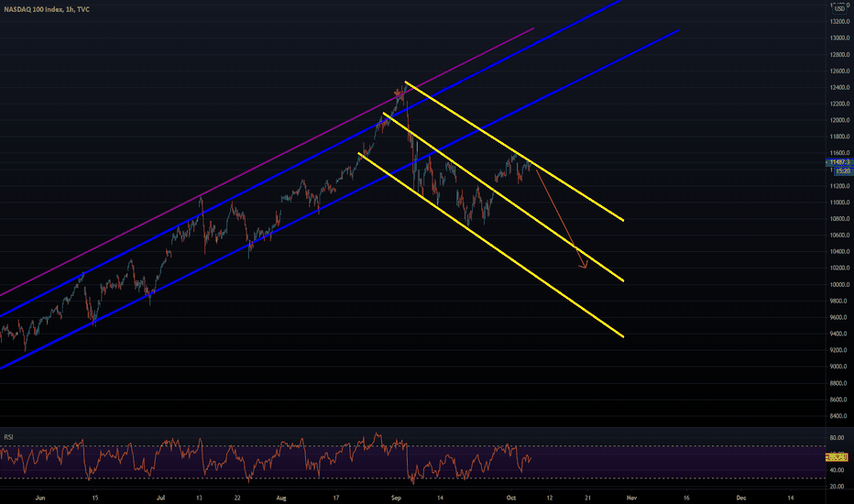Click the Jun label on time axis

(x=39, y=498)
